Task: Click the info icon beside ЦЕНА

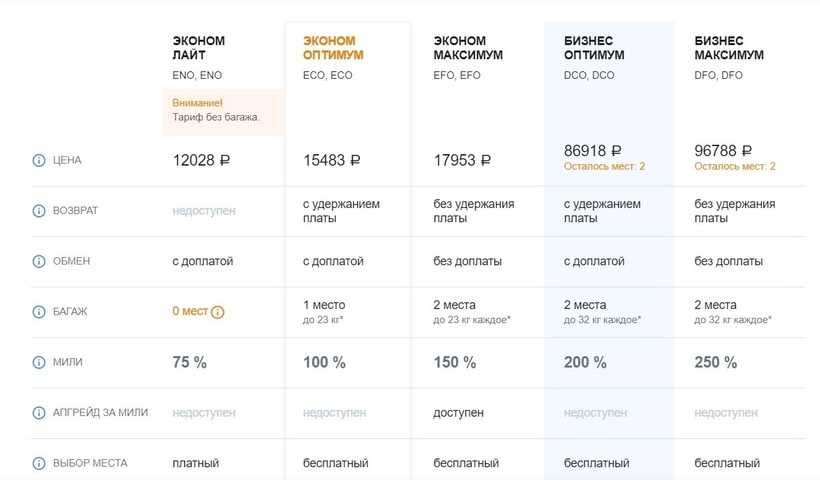Action: coord(39,160)
